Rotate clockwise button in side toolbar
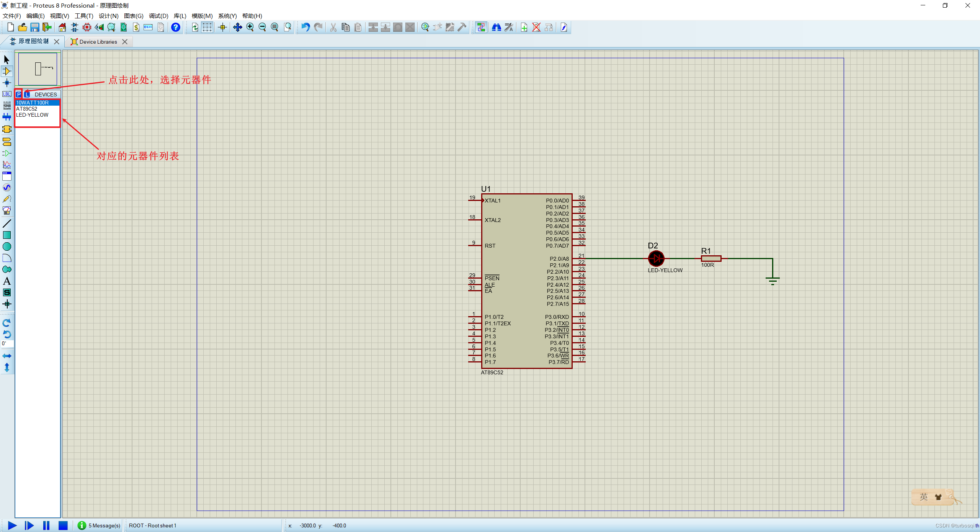The height and width of the screenshot is (532, 980). click(x=7, y=323)
